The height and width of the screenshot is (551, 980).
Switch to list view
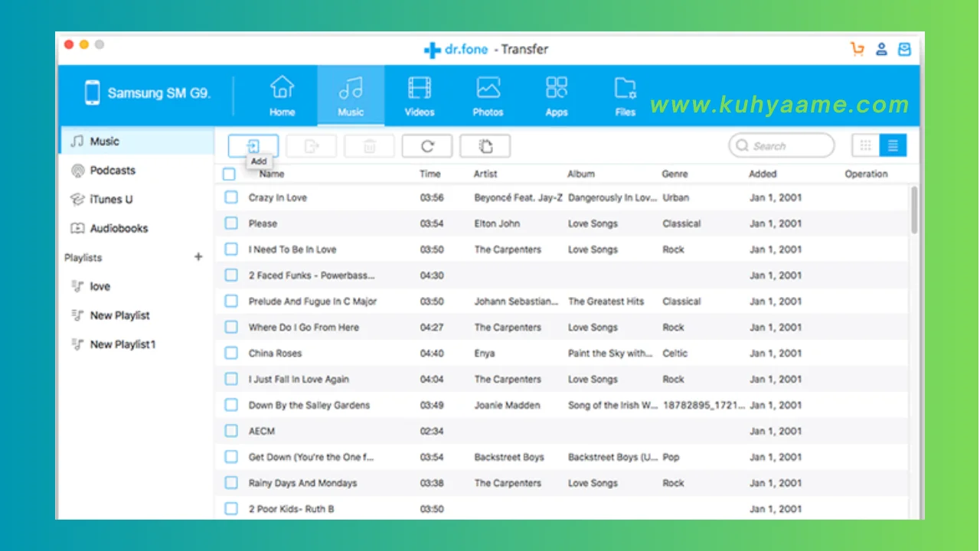click(x=893, y=145)
